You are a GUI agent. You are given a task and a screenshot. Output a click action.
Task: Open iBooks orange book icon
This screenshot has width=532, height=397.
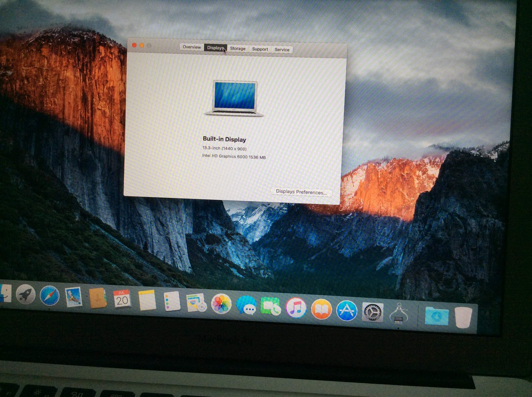tap(321, 309)
